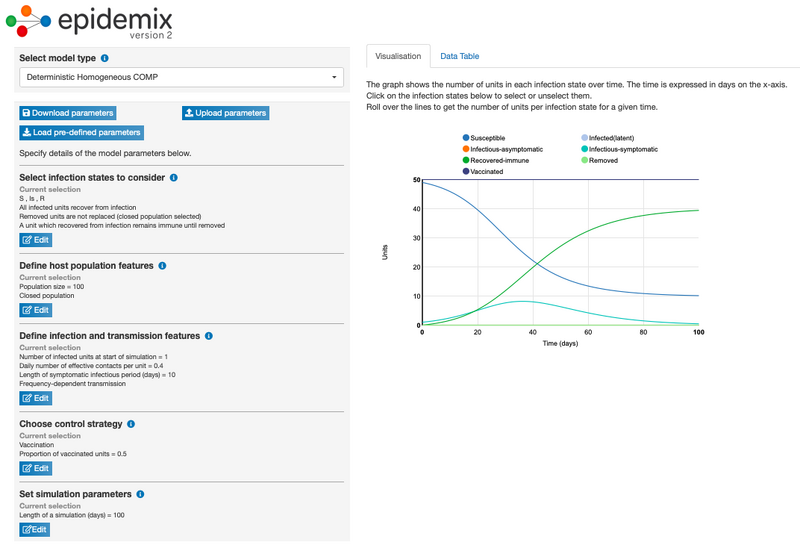800x548 pixels.
Task: View info icon for Set simulation parameters
Action: point(140,494)
